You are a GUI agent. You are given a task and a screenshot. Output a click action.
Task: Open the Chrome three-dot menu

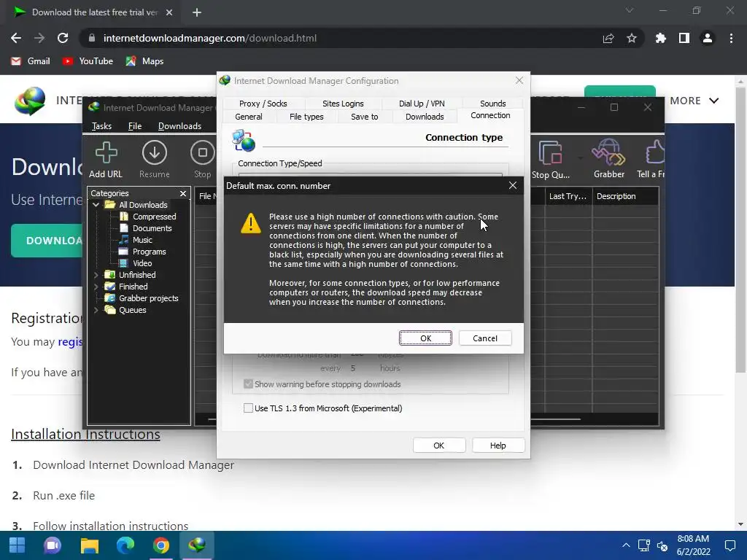coord(731,38)
